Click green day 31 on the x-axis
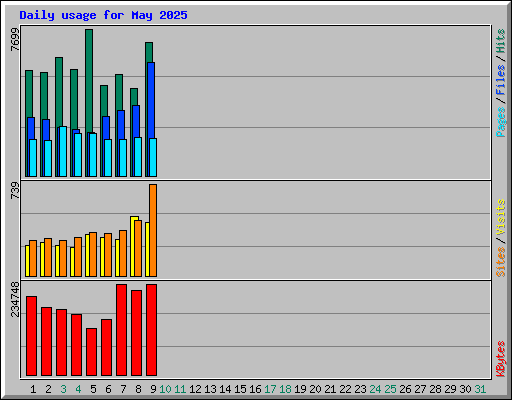The image size is (512, 400). coord(480,389)
